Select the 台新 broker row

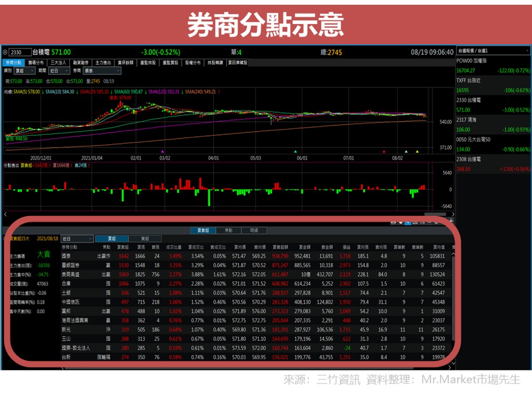tap(257, 357)
